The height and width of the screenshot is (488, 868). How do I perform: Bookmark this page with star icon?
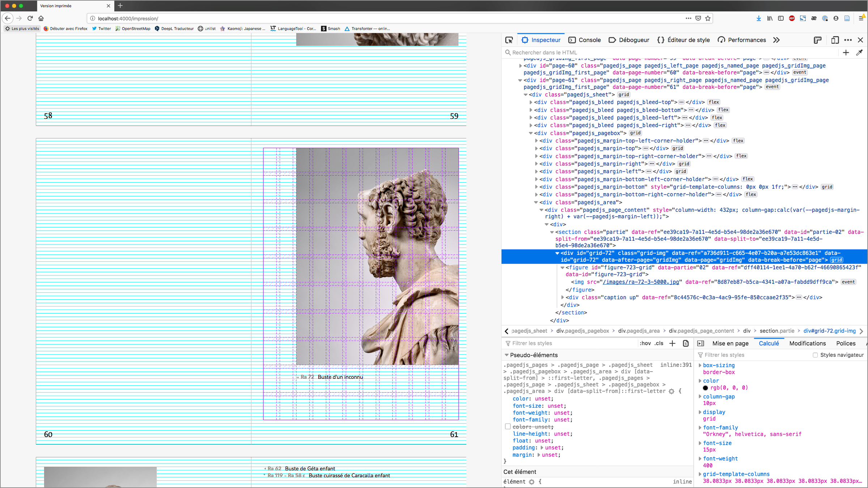pyautogui.click(x=708, y=18)
